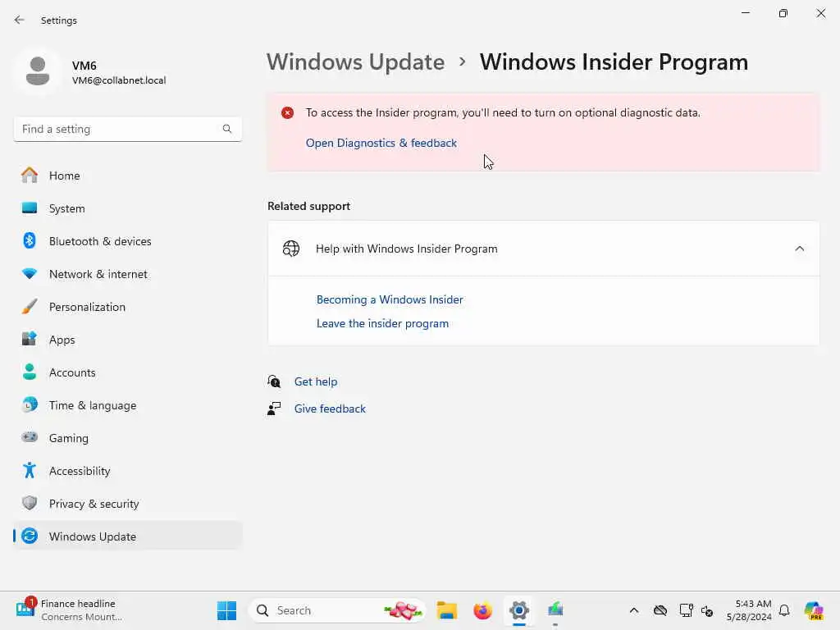Click the Privacy shield icon
Screen dimensions: 840x630
coord(30,503)
